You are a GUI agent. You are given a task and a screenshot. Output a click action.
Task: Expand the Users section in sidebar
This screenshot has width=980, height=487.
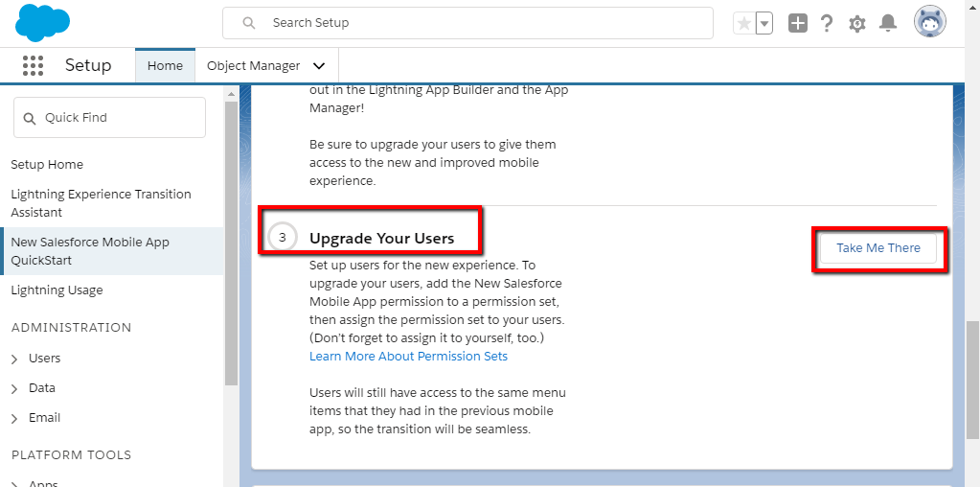[x=15, y=359]
